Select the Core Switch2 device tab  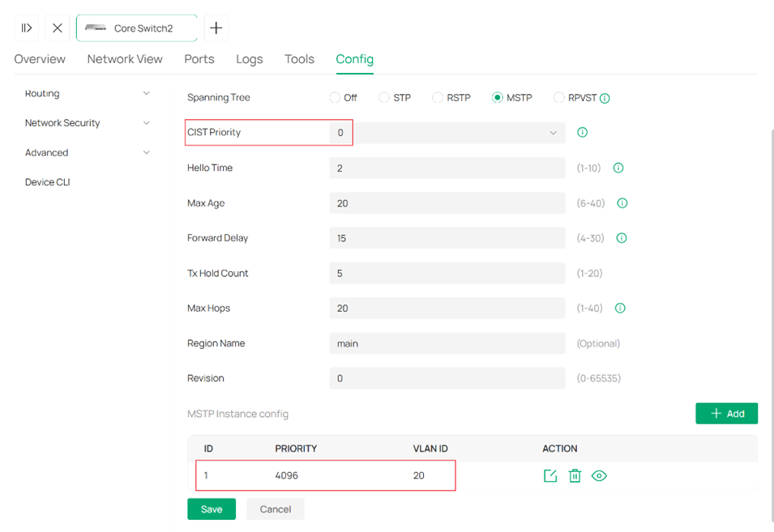pyautogui.click(x=137, y=28)
